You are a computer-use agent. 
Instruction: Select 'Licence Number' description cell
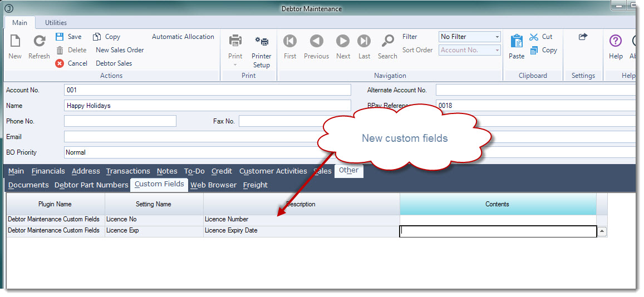coord(302,220)
